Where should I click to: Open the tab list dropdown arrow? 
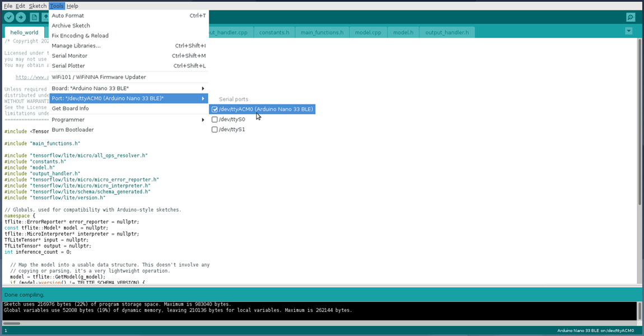click(628, 31)
